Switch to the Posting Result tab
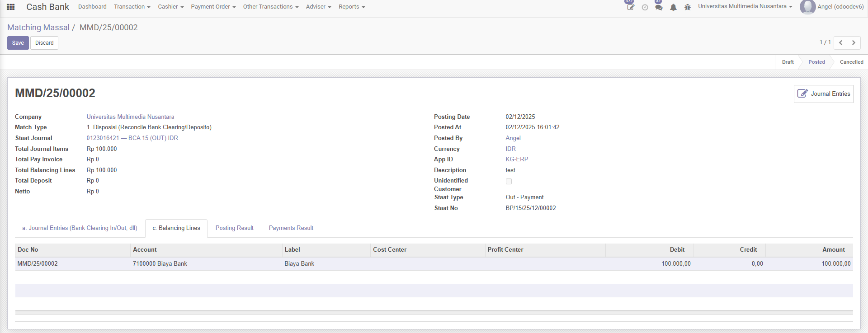The width and height of the screenshot is (868, 333). (x=234, y=228)
